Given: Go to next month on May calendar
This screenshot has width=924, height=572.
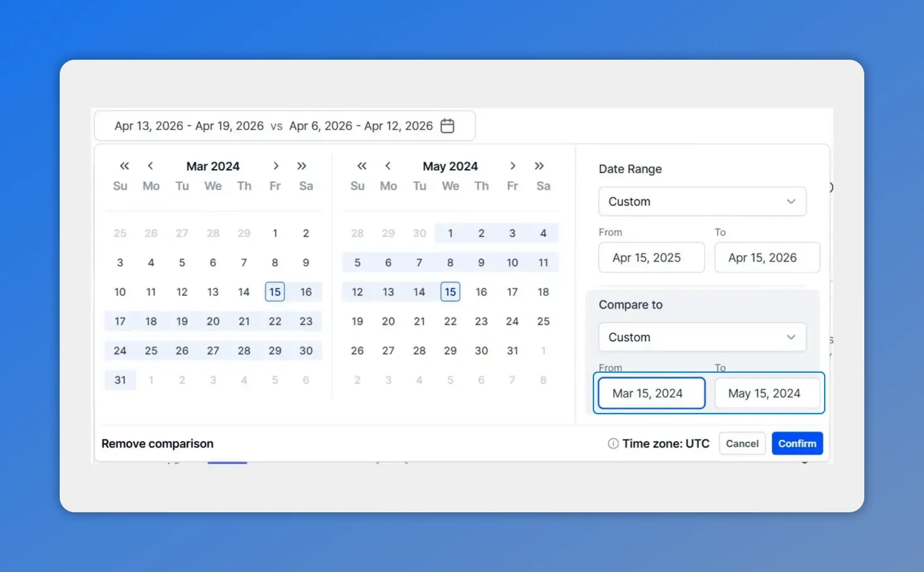Looking at the screenshot, I should [x=513, y=166].
